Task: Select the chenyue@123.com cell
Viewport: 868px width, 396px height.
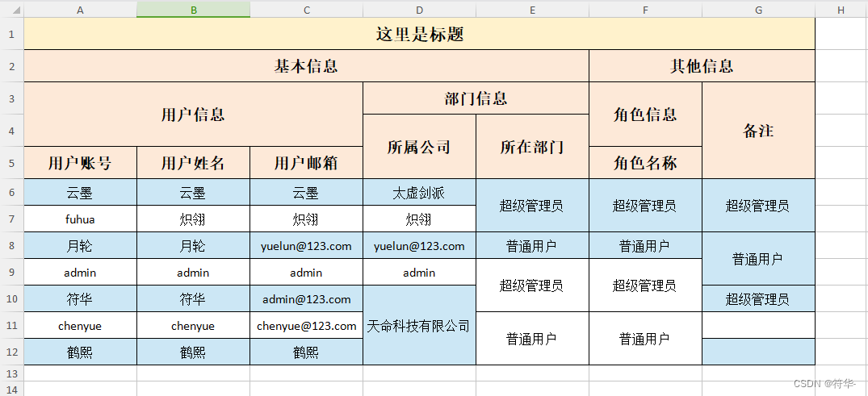Action: (x=306, y=326)
